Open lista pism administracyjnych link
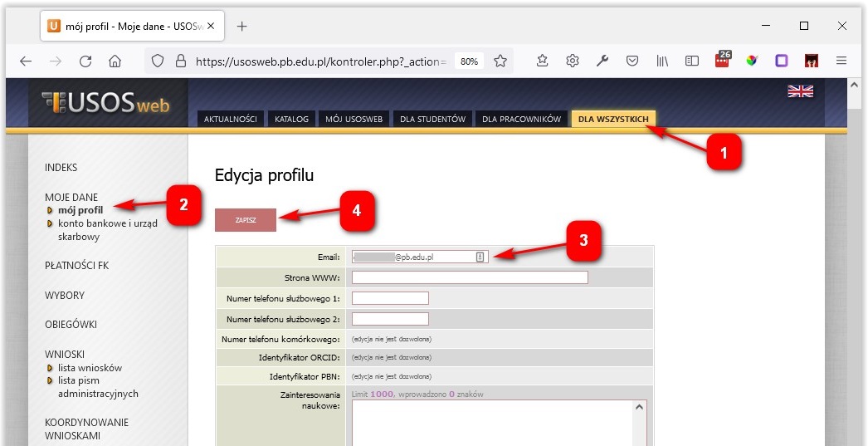This screenshot has width=868, height=446. (x=98, y=387)
